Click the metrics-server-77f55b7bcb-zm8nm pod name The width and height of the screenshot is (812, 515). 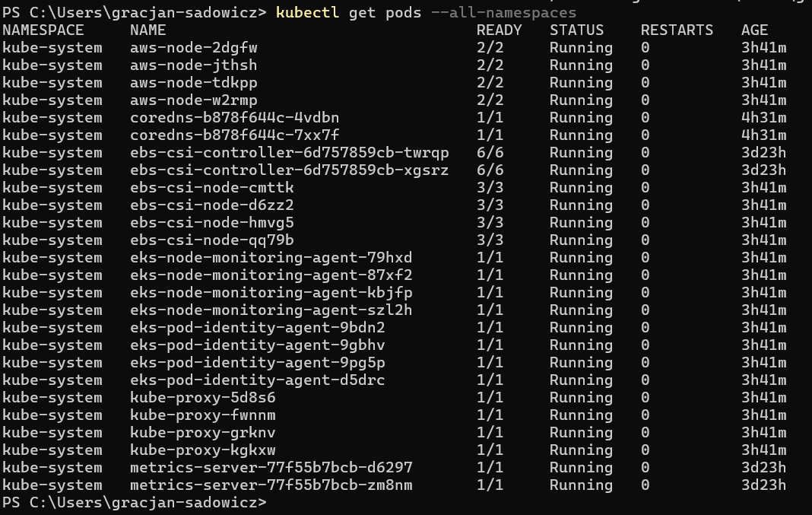click(271, 485)
